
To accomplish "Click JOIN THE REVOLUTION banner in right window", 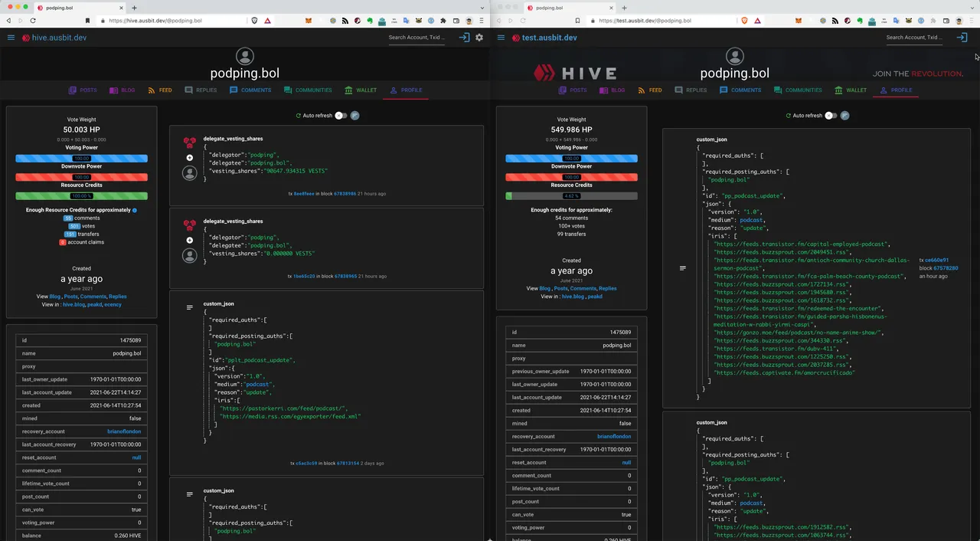I will point(918,74).
